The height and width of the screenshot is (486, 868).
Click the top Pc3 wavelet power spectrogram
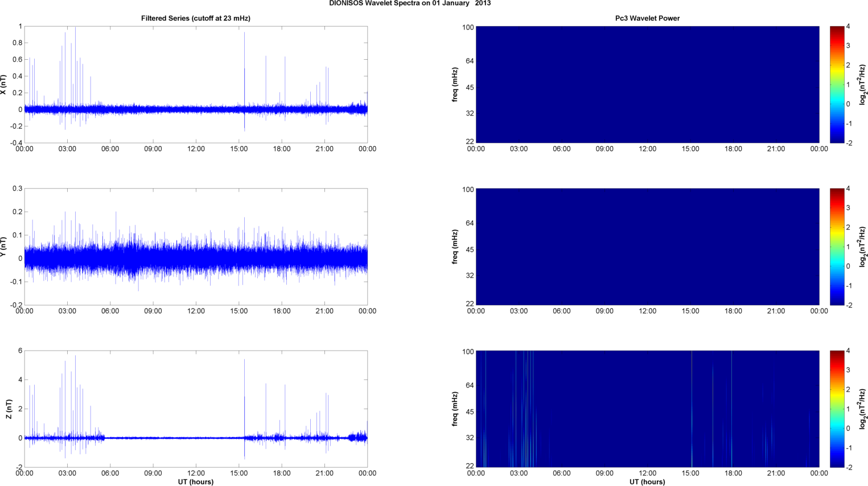click(x=647, y=85)
